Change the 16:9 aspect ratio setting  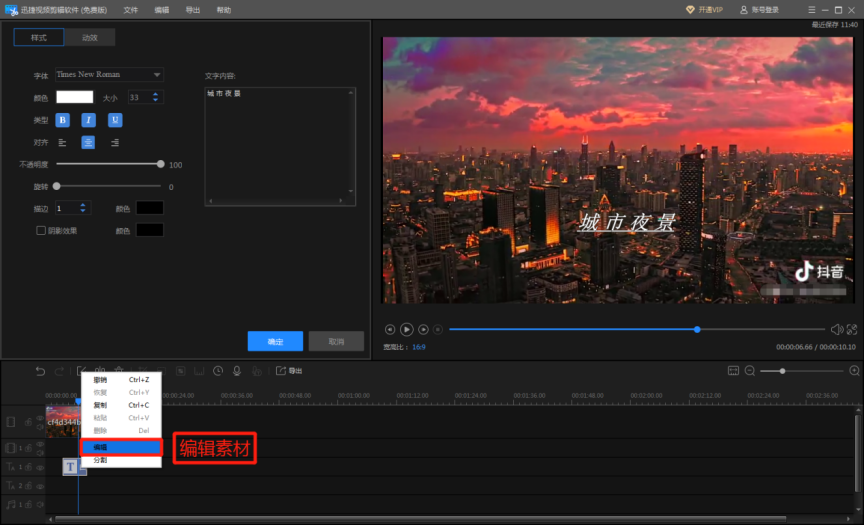pyautogui.click(x=419, y=347)
